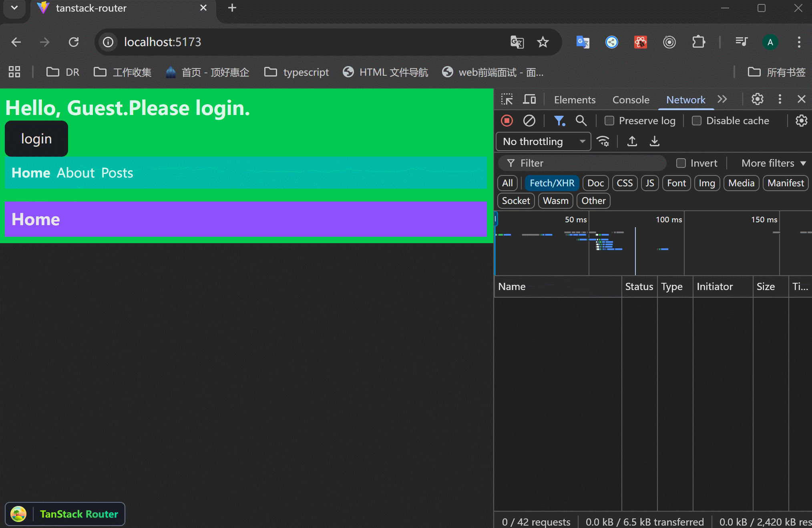Screen dimensions: 812x528
Task: Enable the Preserve log checkbox
Action: (x=609, y=121)
